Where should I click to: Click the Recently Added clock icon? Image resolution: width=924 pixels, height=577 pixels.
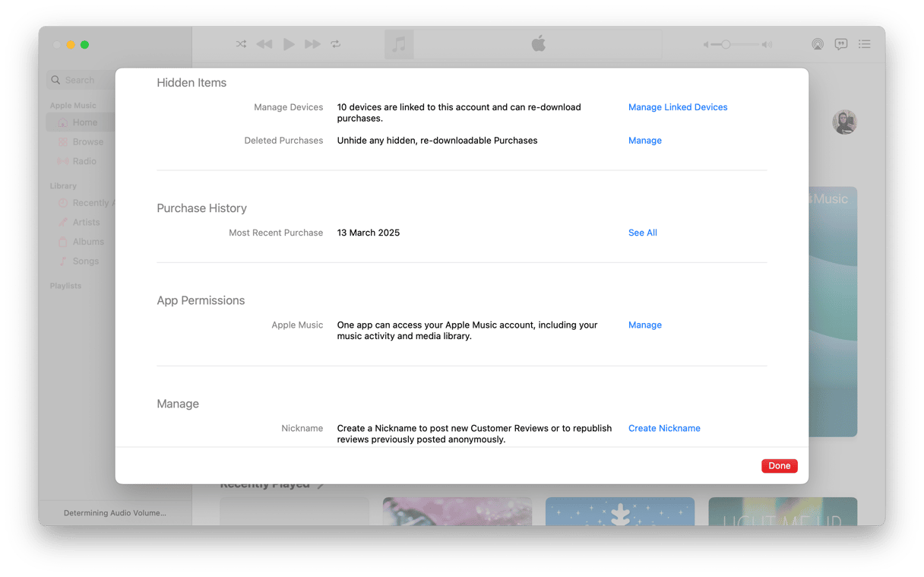pos(63,203)
